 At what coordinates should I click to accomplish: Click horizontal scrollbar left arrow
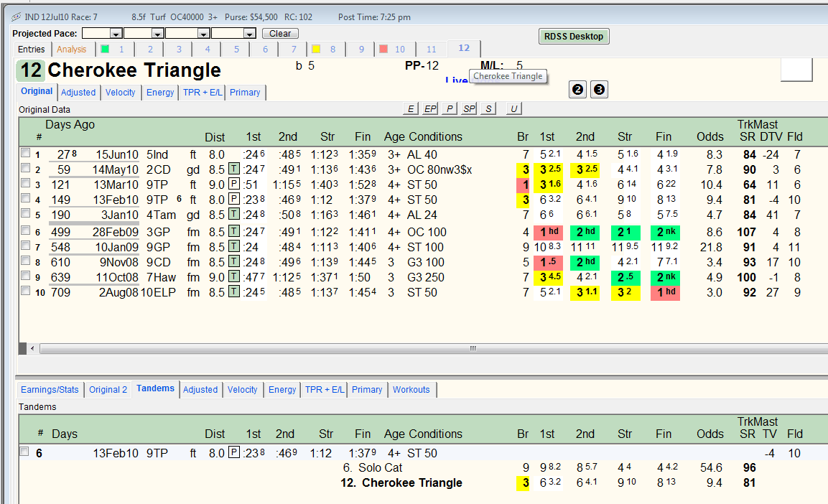point(33,348)
